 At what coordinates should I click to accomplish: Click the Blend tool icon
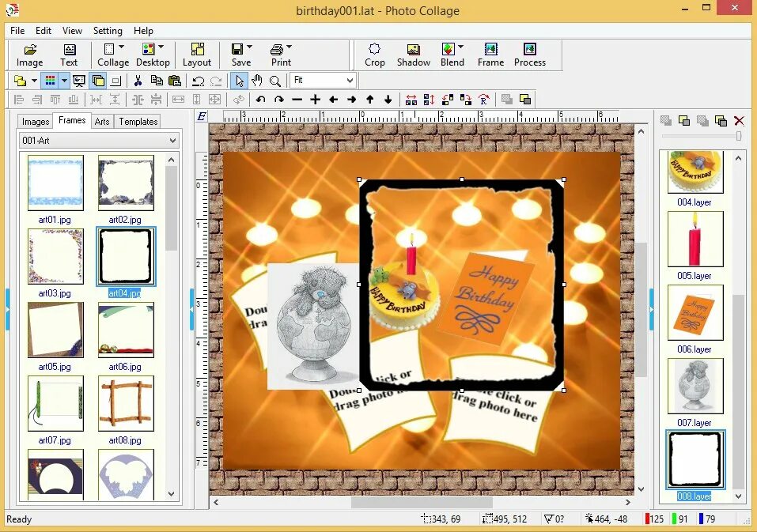pyautogui.click(x=448, y=49)
